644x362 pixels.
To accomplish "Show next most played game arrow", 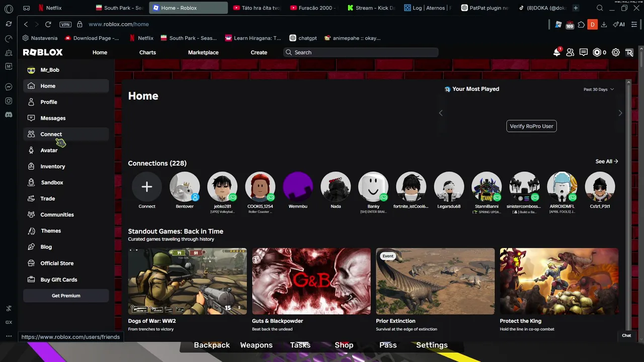I will pyautogui.click(x=620, y=113).
